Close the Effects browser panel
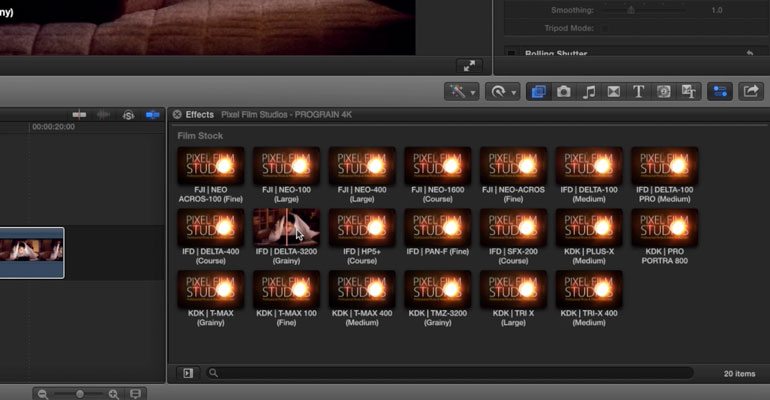This screenshot has width=770, height=400. 177,114
